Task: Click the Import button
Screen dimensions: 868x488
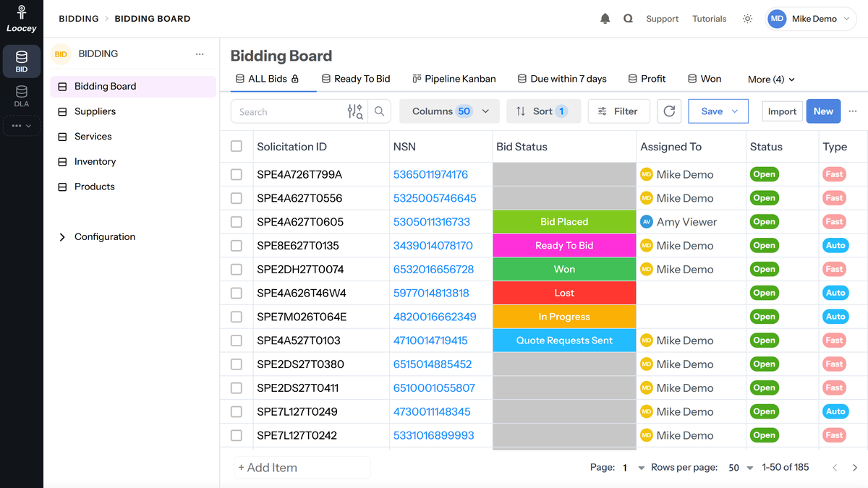Action: pos(782,111)
